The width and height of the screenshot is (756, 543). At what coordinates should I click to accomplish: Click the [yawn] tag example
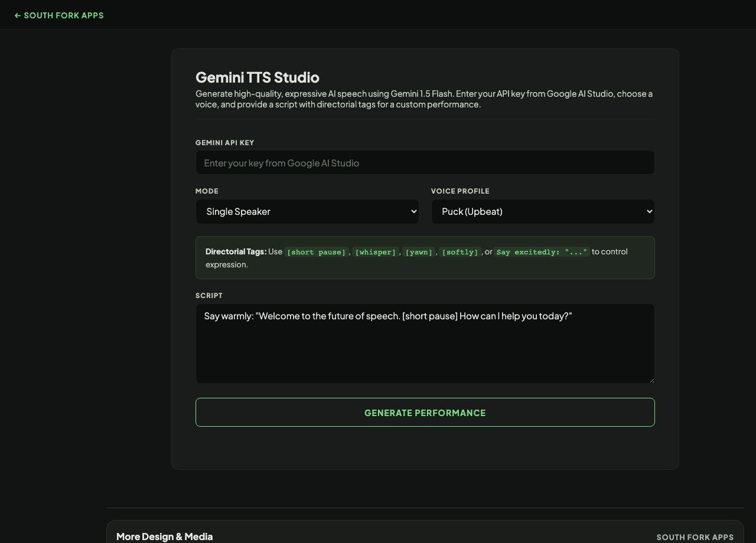click(419, 252)
